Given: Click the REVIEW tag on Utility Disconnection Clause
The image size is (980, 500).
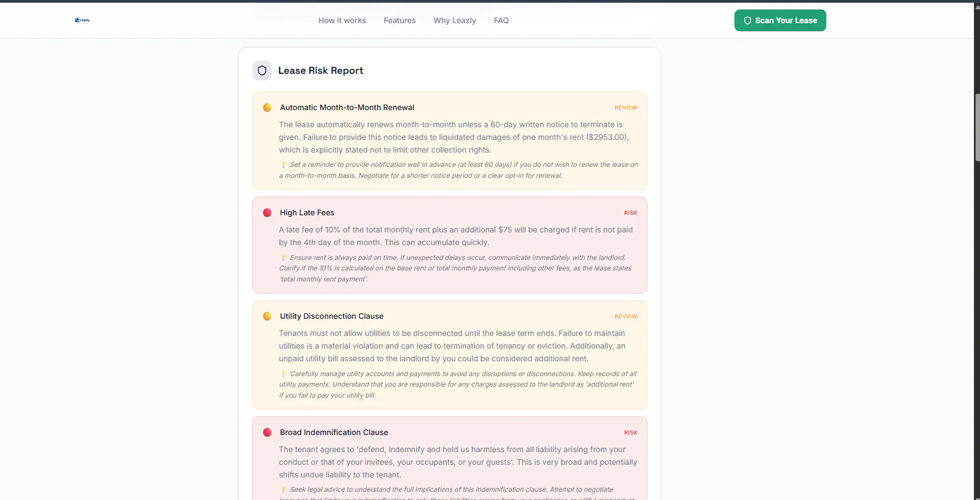Looking at the screenshot, I should (x=626, y=317).
